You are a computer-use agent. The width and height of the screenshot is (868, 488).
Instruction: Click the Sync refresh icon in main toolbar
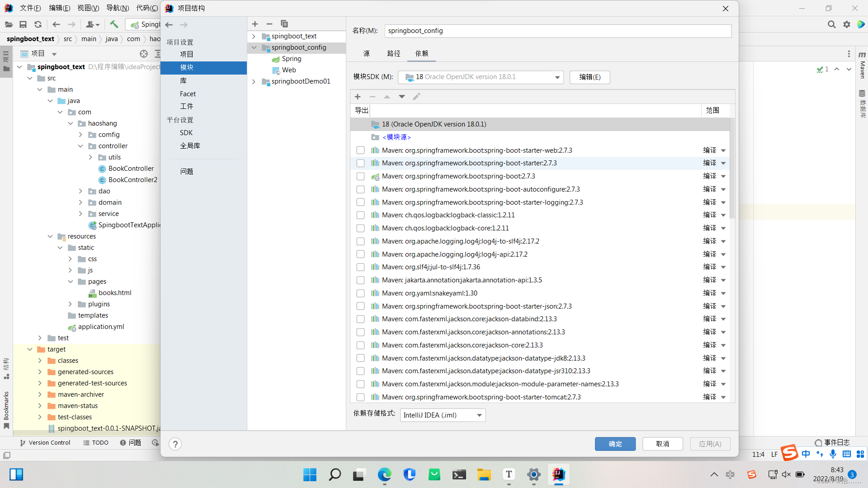pos(38,24)
